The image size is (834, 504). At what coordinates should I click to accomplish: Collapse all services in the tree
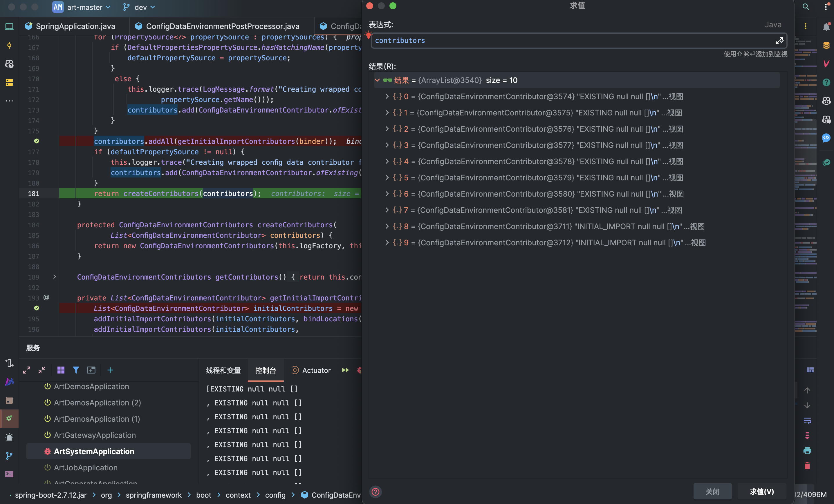pos(41,370)
